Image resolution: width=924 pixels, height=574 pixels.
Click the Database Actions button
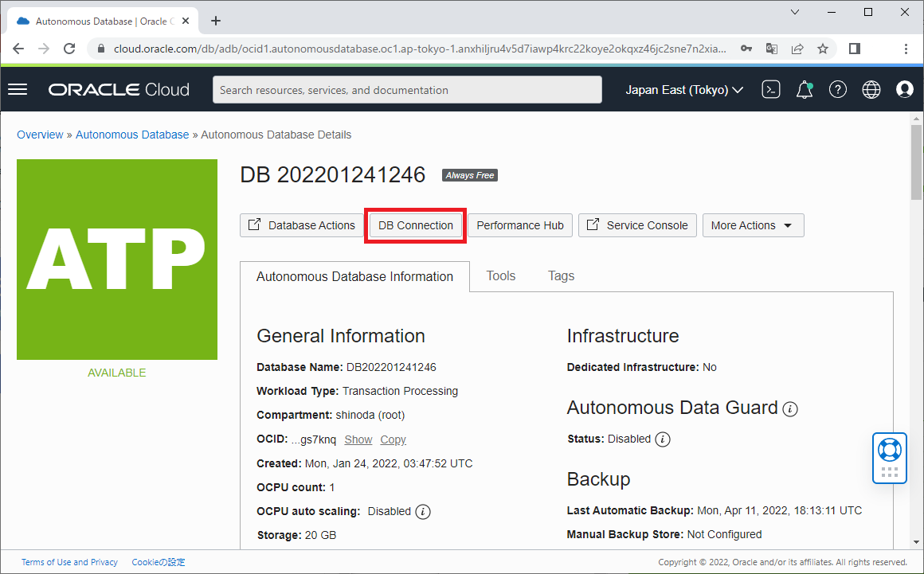[x=301, y=225]
